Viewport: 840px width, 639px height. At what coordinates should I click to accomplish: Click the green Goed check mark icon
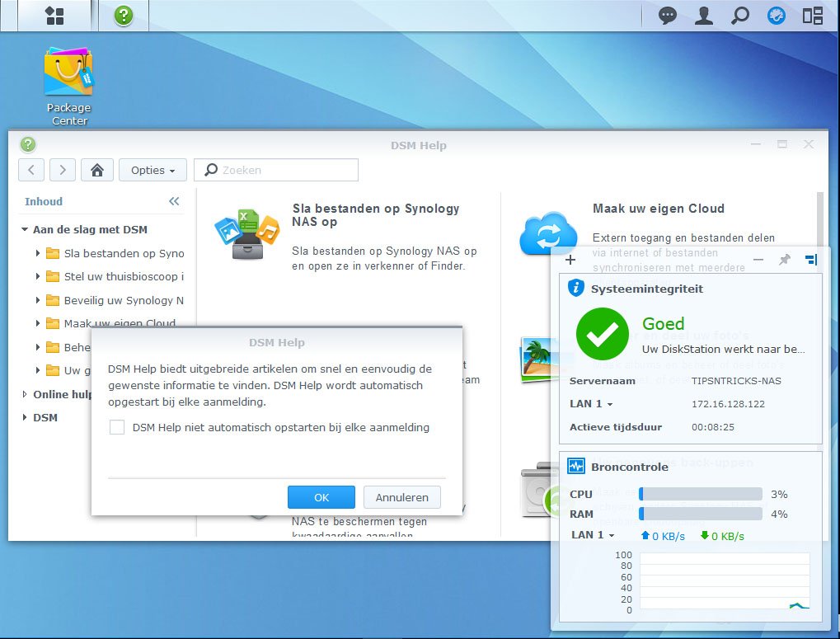pyautogui.click(x=602, y=334)
